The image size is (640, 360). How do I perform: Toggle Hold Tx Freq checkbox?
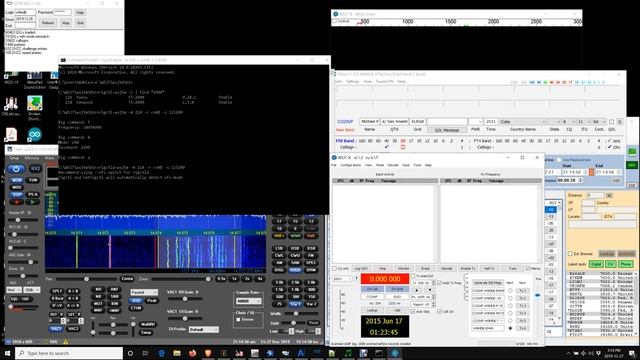coord(440,282)
